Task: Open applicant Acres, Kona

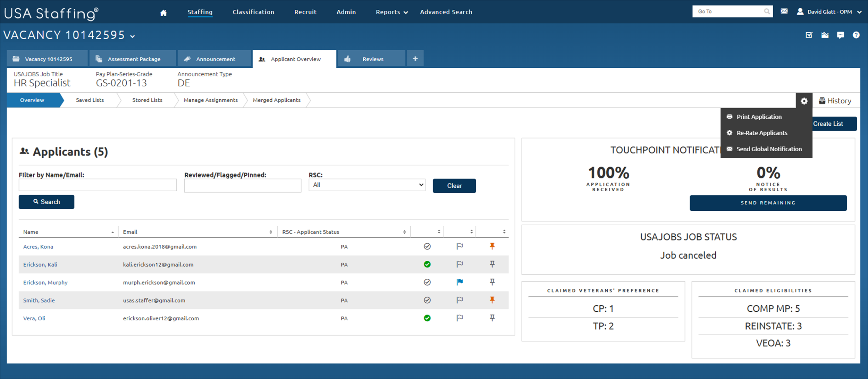Action: click(x=38, y=246)
